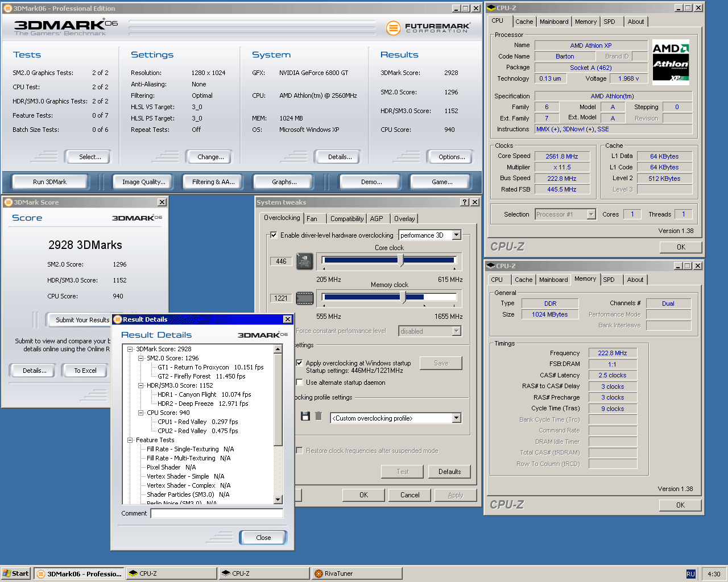
Task: Switch to the Overlay tab
Action: [x=404, y=219]
